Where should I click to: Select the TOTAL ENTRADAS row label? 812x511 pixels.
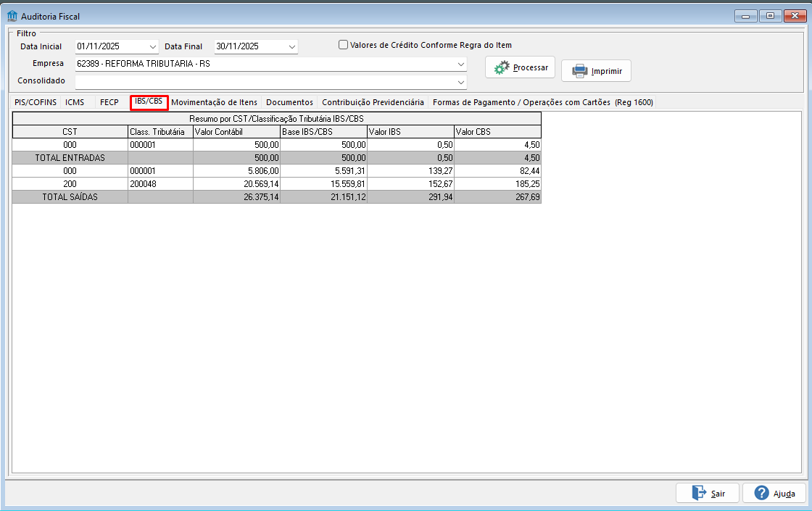[x=70, y=158]
